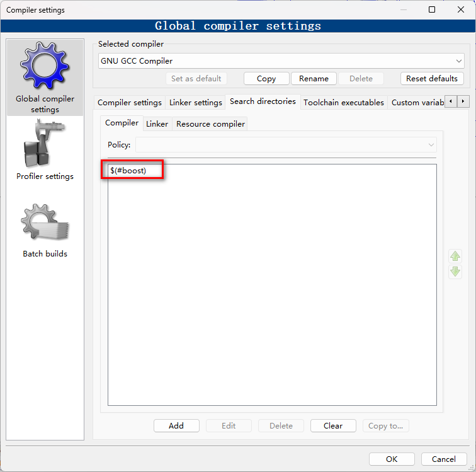476x472 pixels.
Task: Select the Linker sub-tab
Action: pos(157,124)
